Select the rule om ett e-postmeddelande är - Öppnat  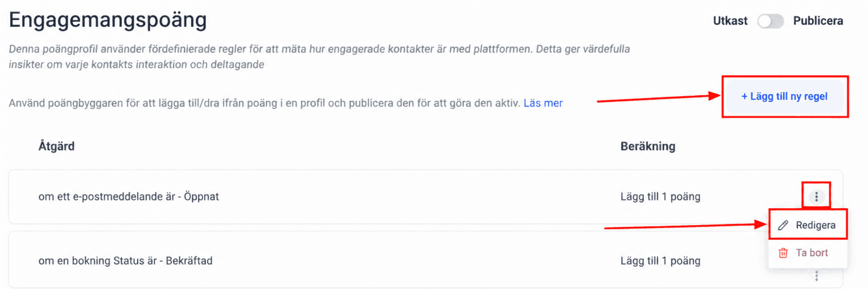pyautogui.click(x=128, y=197)
